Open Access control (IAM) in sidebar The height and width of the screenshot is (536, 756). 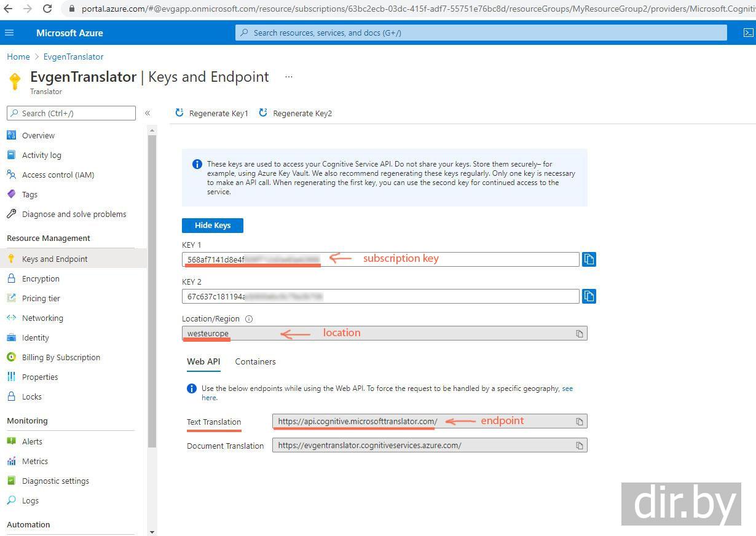58,175
